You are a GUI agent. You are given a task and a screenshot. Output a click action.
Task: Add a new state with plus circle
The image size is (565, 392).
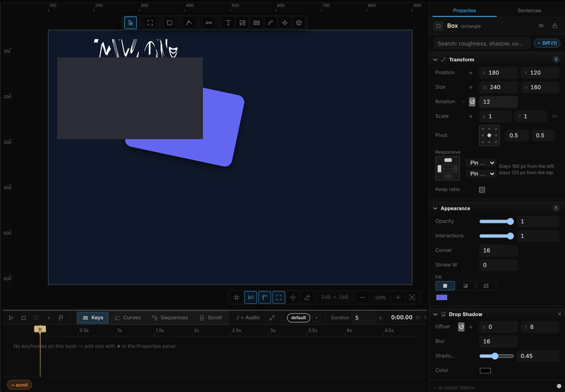[316, 318]
